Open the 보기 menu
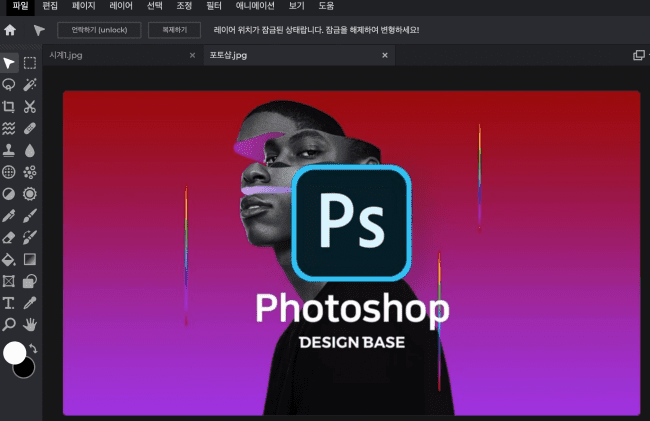650x421 pixels. [x=296, y=6]
